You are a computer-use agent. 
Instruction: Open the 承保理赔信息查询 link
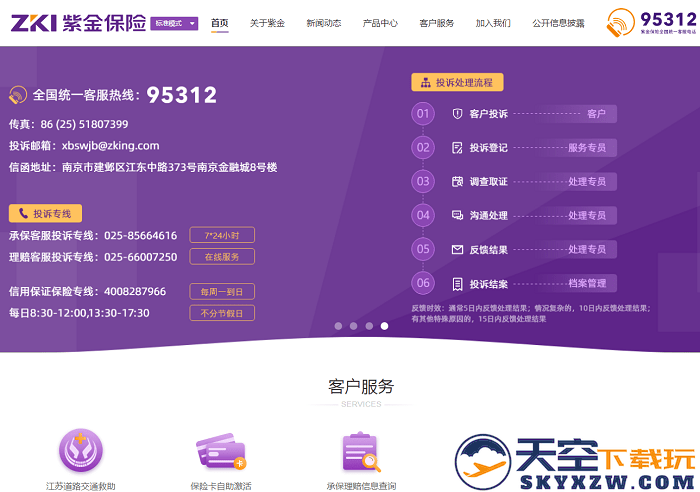(361, 486)
